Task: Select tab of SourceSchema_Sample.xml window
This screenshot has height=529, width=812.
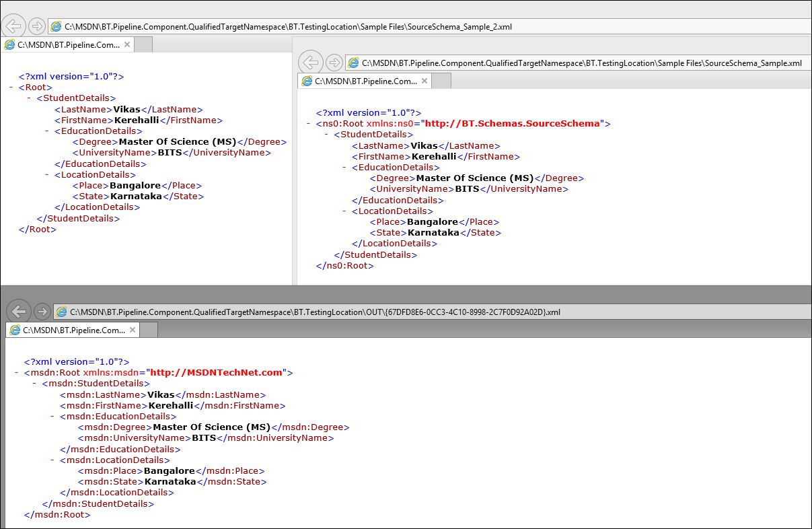Action: click(x=365, y=81)
